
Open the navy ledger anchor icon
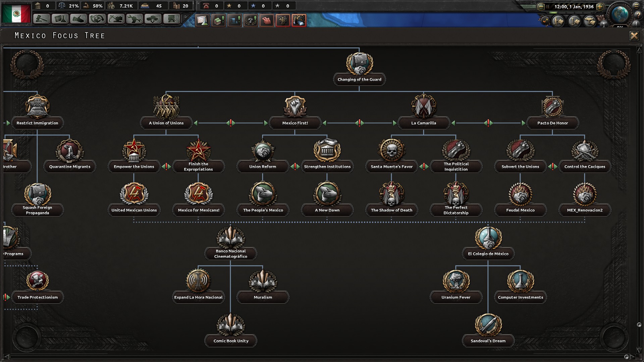(574, 21)
